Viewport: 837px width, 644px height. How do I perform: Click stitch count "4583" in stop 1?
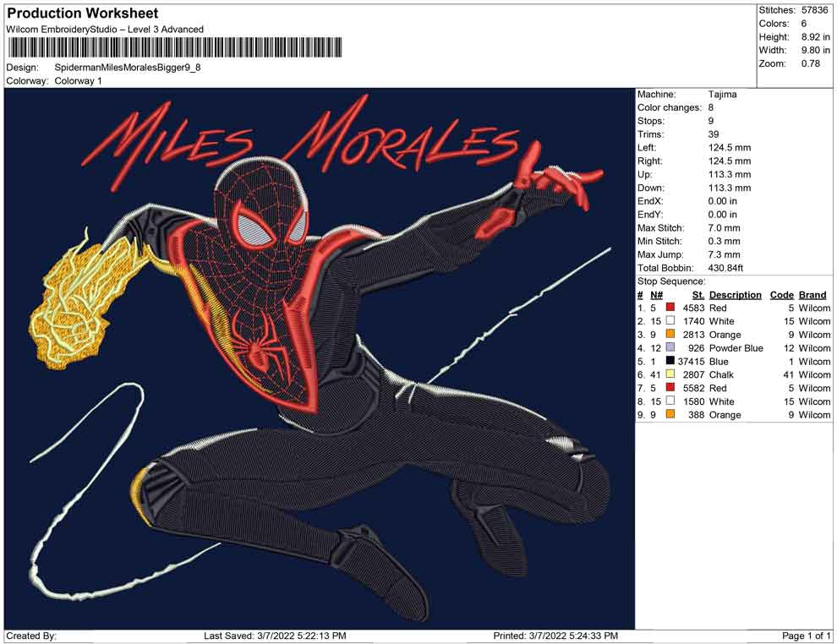[693, 308]
